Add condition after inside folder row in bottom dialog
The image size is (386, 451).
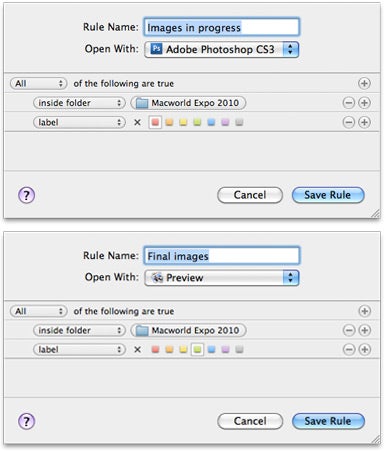click(x=365, y=330)
